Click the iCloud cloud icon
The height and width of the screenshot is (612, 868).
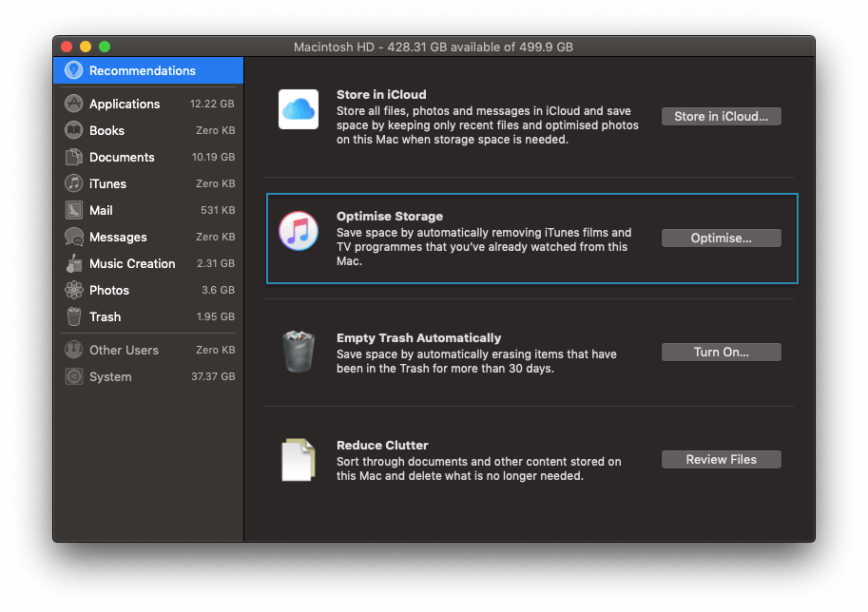[x=299, y=109]
